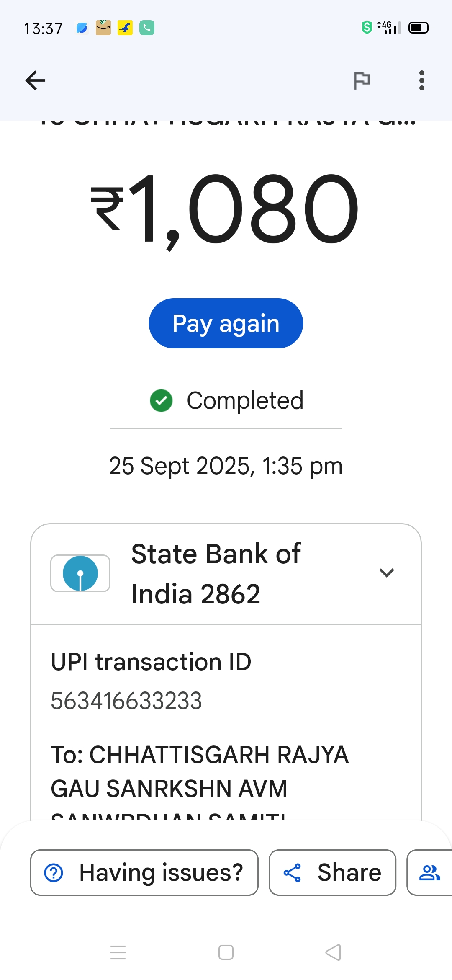Tap the phone call notification icon
Viewport: 452px width, 980px height.
(147, 28)
